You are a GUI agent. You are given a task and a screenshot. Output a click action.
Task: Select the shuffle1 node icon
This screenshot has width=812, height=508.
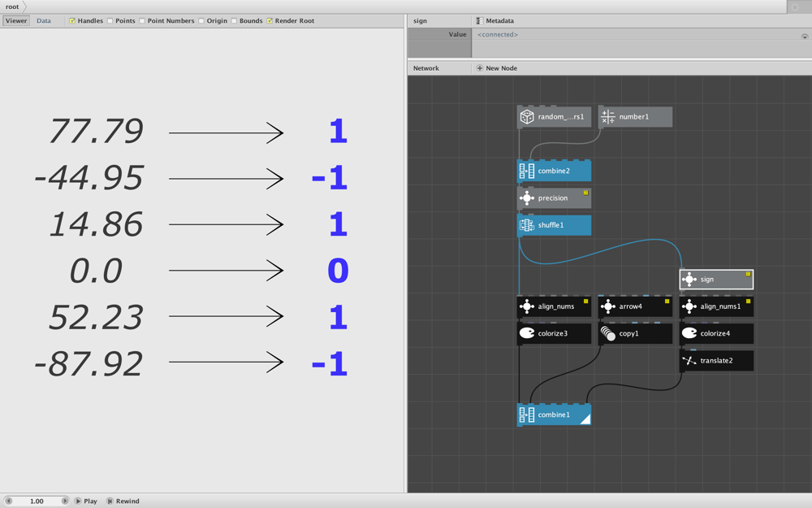pos(527,225)
